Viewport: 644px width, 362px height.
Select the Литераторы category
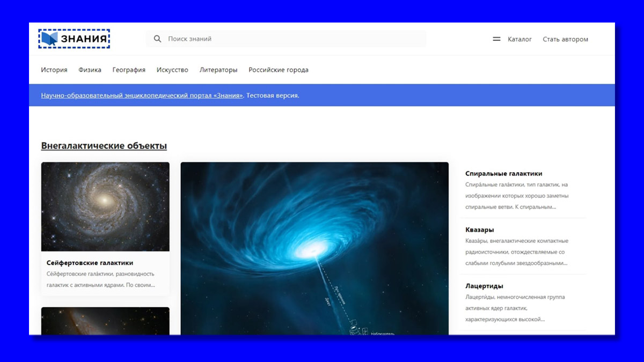pyautogui.click(x=218, y=70)
